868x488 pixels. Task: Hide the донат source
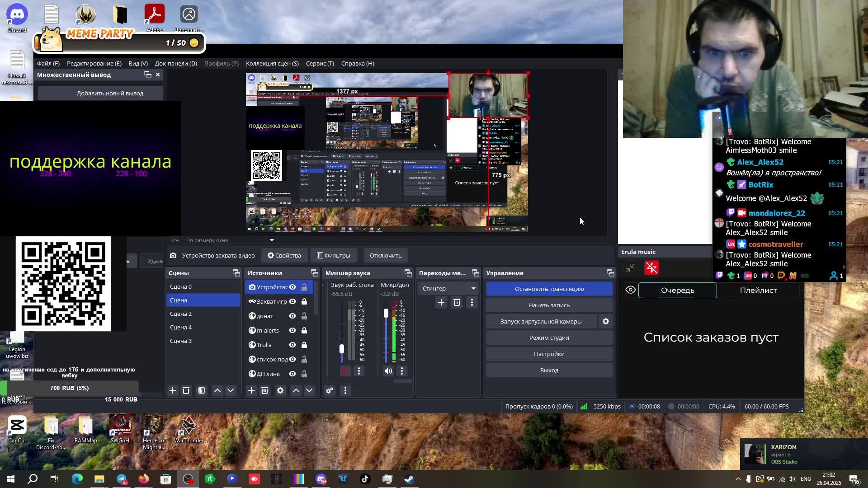pyautogui.click(x=292, y=316)
